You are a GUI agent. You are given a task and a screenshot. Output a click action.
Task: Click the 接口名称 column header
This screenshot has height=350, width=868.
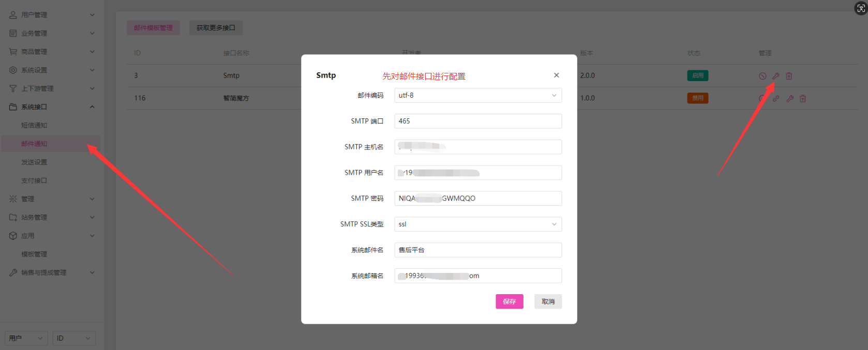(x=236, y=53)
